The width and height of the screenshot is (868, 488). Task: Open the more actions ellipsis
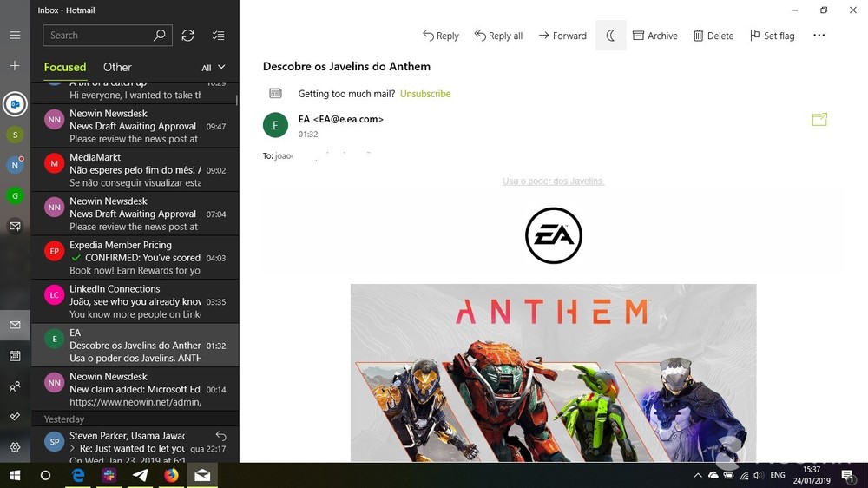[x=819, y=35]
